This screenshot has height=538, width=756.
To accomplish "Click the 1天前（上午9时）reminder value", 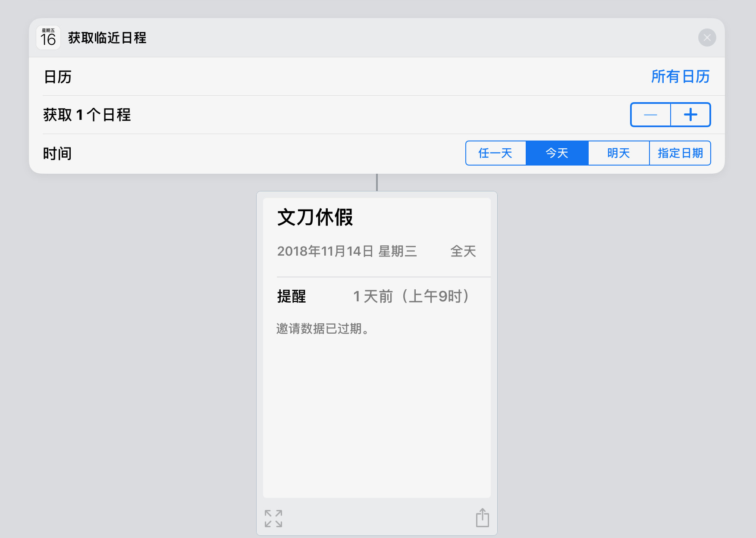I will point(411,297).
